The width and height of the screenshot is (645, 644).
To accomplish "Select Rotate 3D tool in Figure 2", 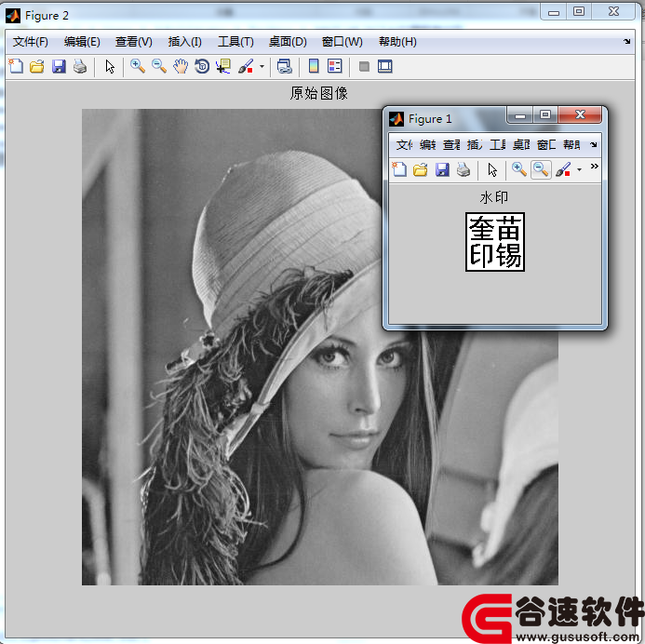I will 202,66.
